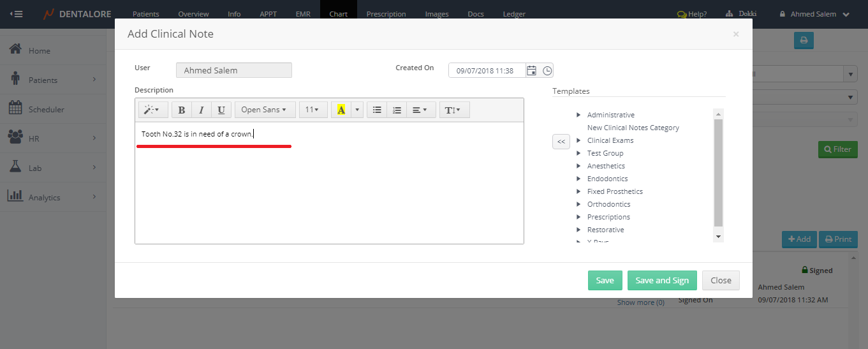Viewport: 868px width, 349px height.
Task: Insert unordered bullet list
Action: [x=377, y=110]
